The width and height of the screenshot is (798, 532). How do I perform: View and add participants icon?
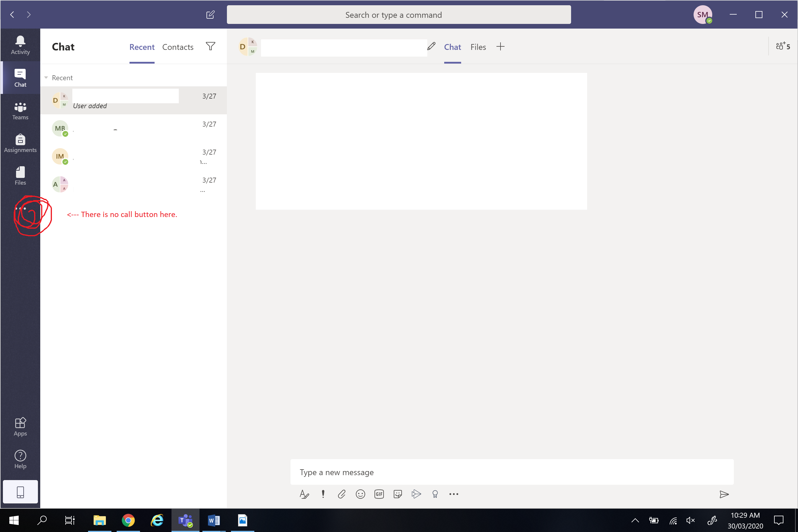tap(783, 46)
